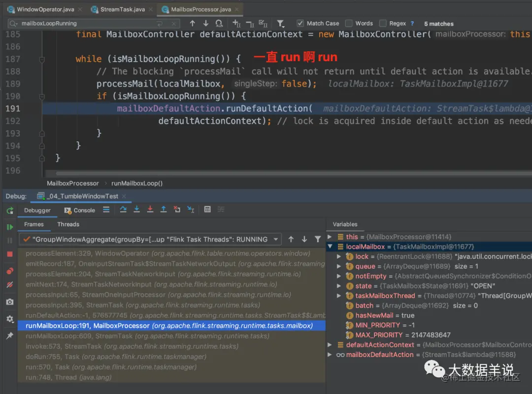Expand the state field node
Image resolution: width=532 pixels, height=394 pixels.
(338, 286)
